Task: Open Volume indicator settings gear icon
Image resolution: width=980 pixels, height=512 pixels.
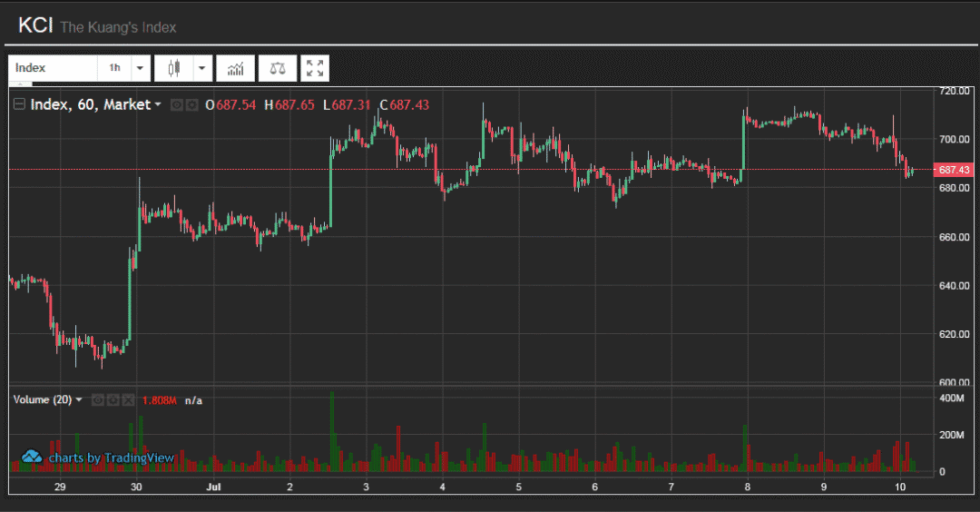Action: pyautogui.click(x=113, y=400)
